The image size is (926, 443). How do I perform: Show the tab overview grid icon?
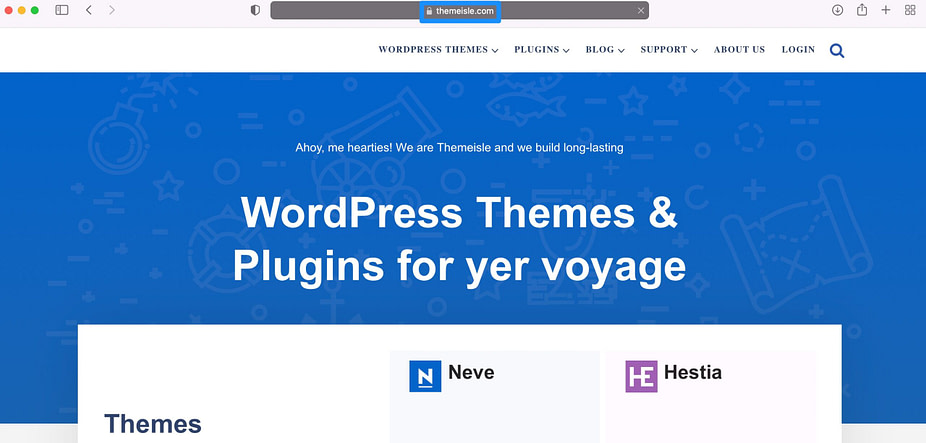[910, 10]
